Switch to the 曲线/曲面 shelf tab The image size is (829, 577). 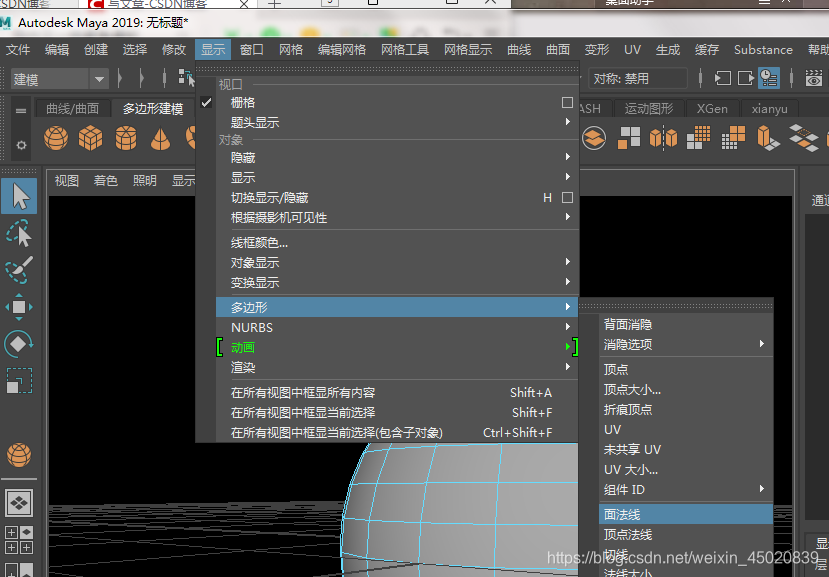click(x=72, y=108)
